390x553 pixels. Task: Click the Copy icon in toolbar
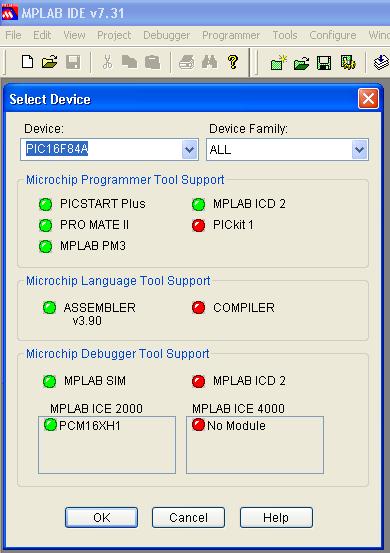[129, 62]
